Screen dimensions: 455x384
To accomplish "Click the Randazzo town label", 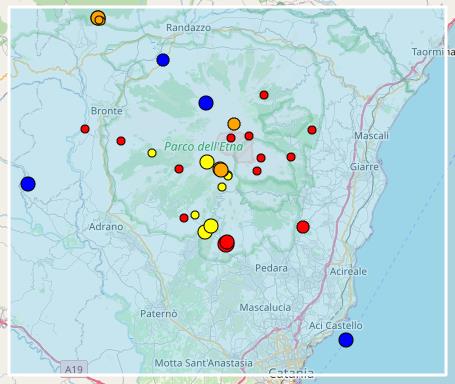I will tap(188, 28).
